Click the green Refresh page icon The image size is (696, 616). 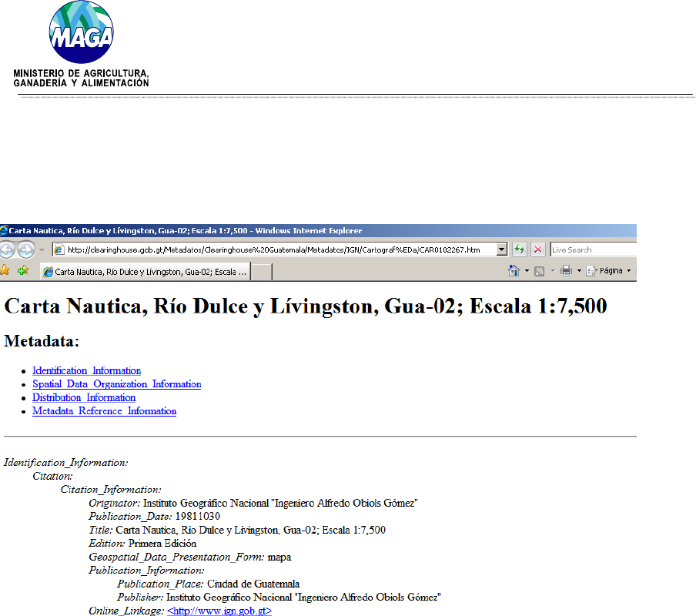[x=520, y=249]
